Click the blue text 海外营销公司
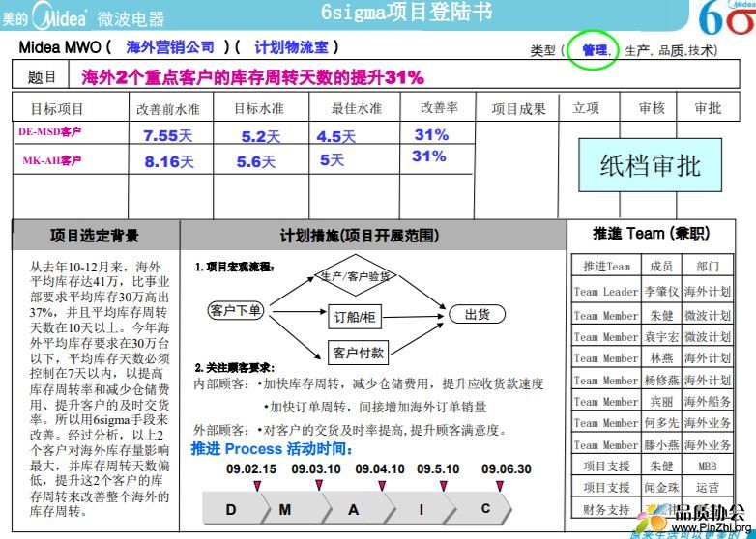Screen dimensions: 756x539 pos(170,47)
